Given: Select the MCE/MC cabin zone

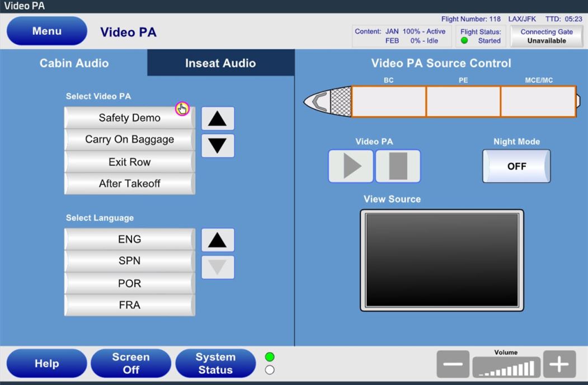Looking at the screenshot, I should point(538,101).
